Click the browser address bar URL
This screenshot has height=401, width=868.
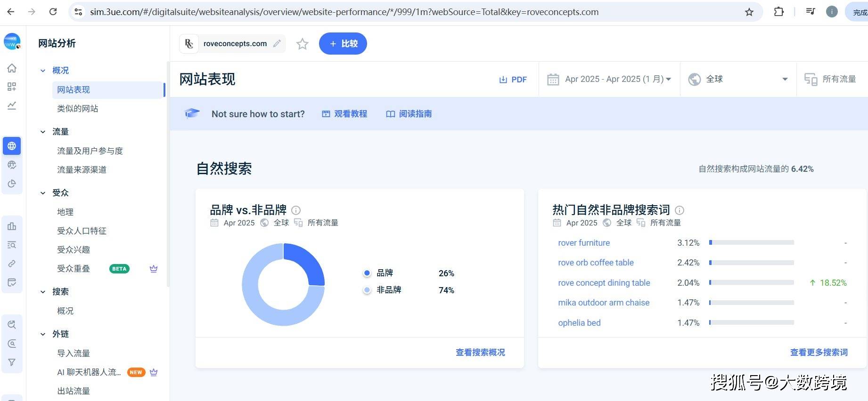(x=344, y=12)
